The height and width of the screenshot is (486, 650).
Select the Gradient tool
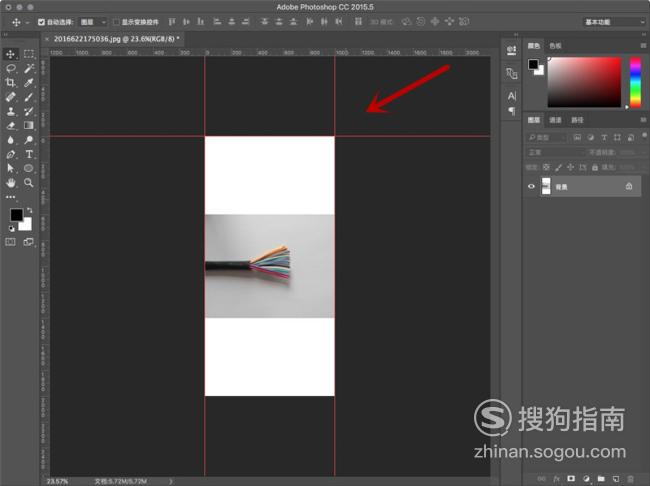point(29,125)
